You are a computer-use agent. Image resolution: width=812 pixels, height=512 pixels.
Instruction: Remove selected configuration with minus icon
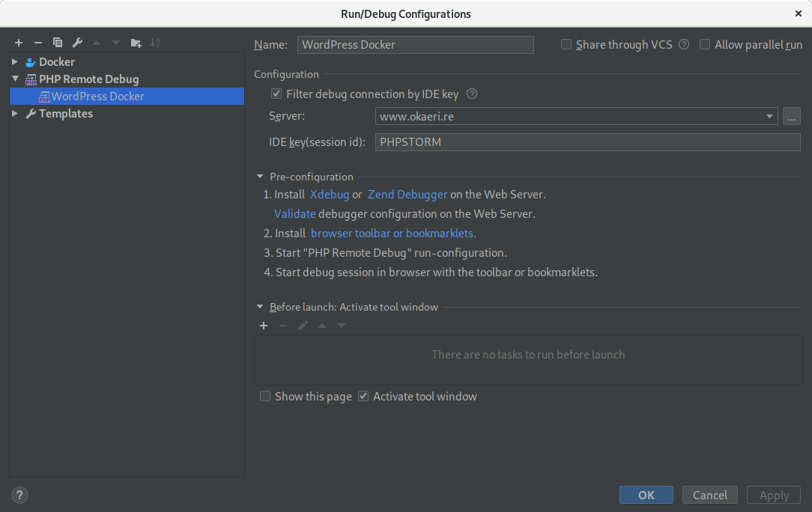[37, 43]
